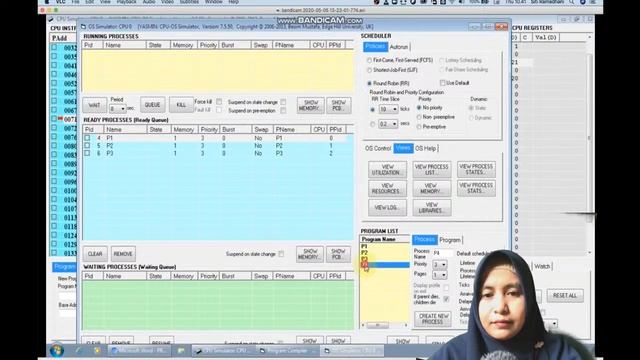The image size is (640, 360).
Task: Choose the ticks time slice radio button
Action: coord(372,109)
